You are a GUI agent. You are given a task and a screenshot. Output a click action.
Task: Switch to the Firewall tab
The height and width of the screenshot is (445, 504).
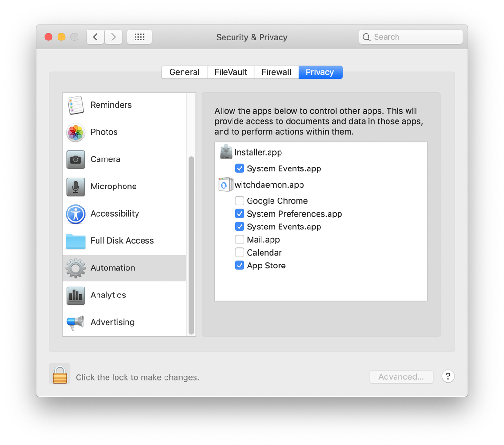click(x=276, y=72)
